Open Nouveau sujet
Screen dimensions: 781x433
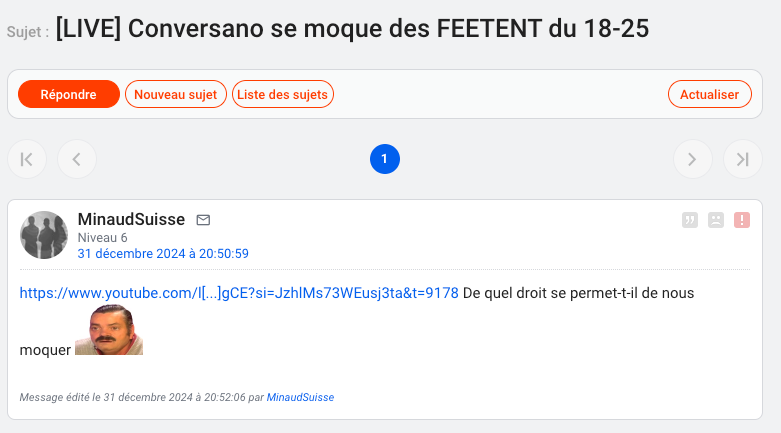coord(176,94)
